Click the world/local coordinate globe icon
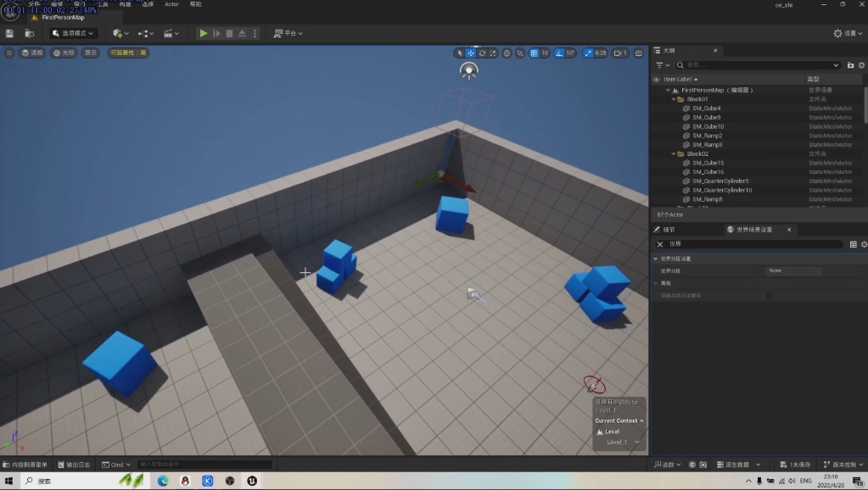This screenshot has width=868, height=490. click(x=507, y=53)
